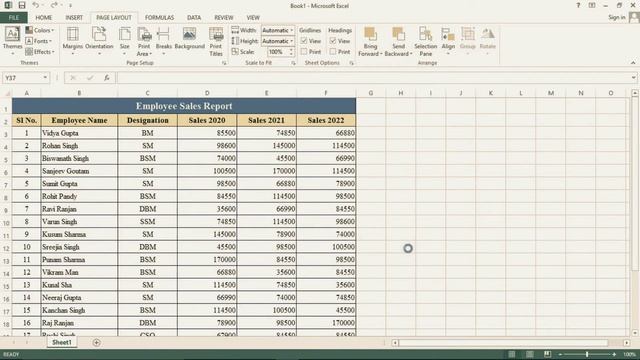Click inside the formula bar input
Viewport: 640px width, 360px height.
(373, 78)
